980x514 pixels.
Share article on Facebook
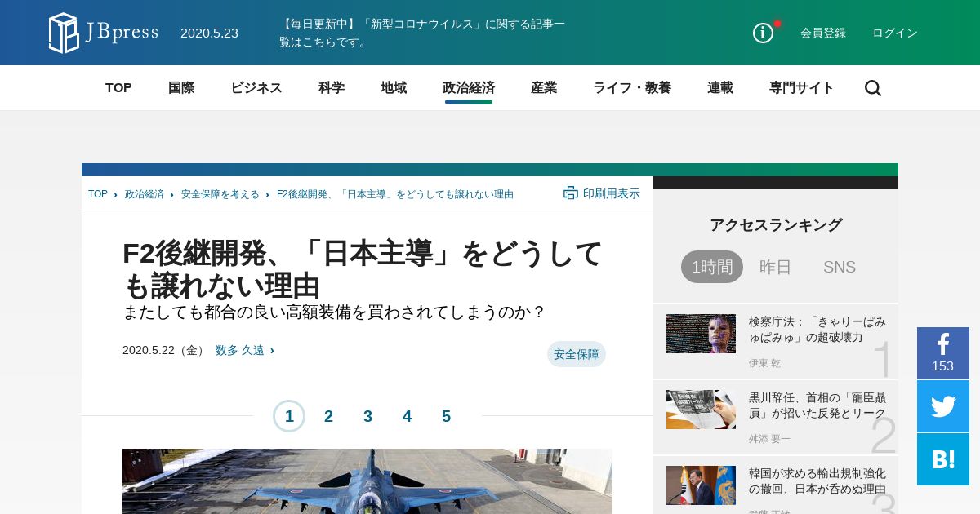coord(943,353)
